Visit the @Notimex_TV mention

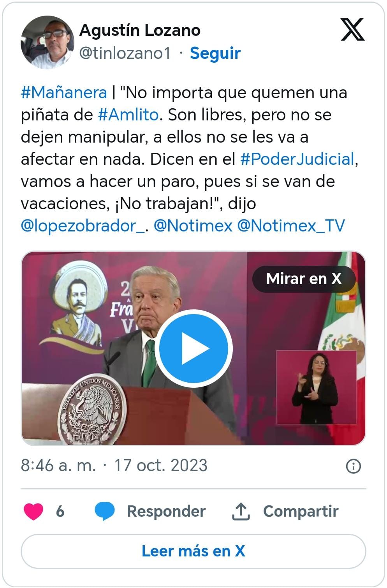(291, 226)
